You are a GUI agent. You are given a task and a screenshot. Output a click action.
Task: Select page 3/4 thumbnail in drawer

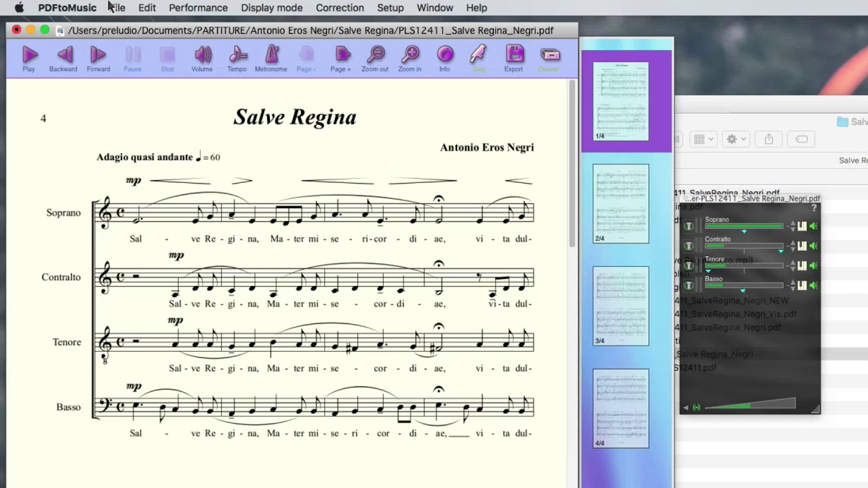pyautogui.click(x=620, y=306)
